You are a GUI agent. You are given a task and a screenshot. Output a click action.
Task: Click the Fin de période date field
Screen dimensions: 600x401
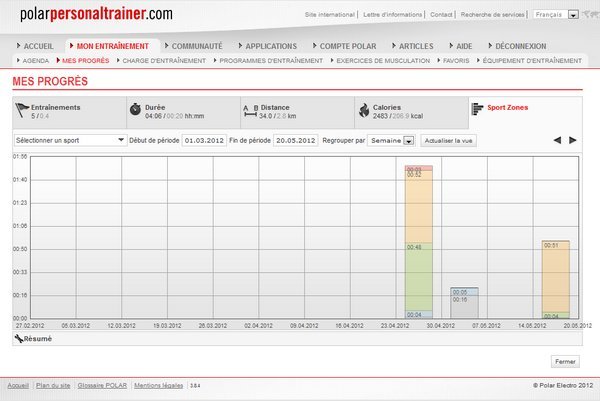pyautogui.click(x=295, y=140)
